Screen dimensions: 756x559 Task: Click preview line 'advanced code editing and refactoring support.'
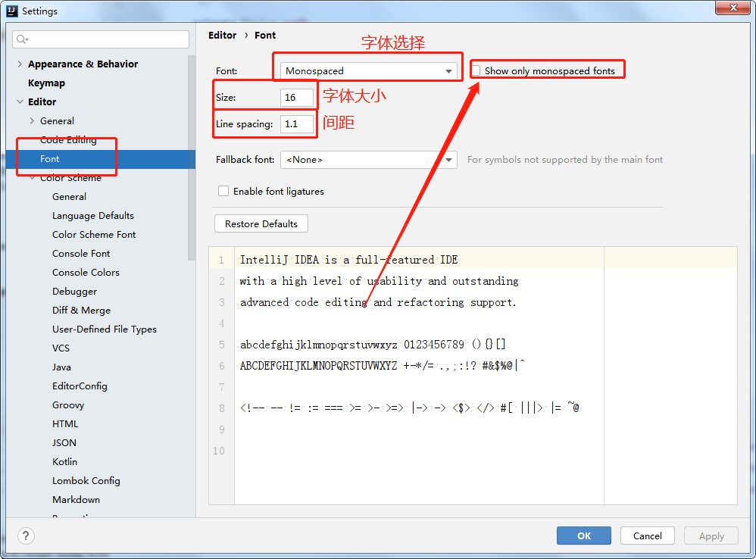pos(378,302)
